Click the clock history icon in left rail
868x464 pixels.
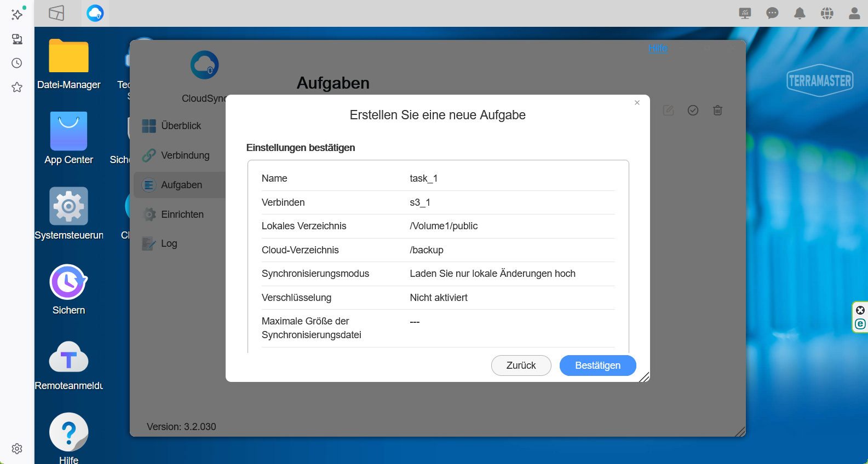pos(17,63)
